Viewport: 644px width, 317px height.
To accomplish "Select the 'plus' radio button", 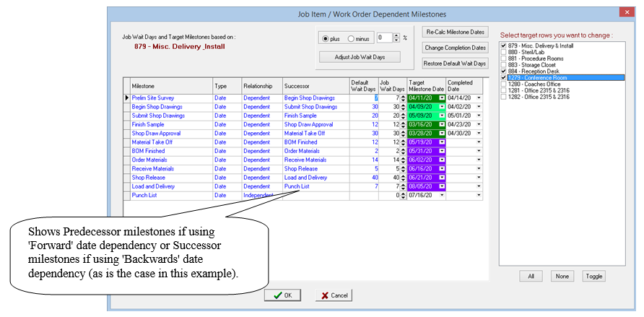I will click(x=326, y=38).
